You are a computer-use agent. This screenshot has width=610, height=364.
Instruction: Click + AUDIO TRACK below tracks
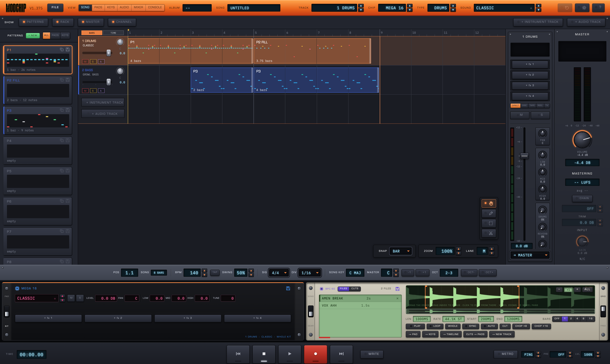coord(103,114)
